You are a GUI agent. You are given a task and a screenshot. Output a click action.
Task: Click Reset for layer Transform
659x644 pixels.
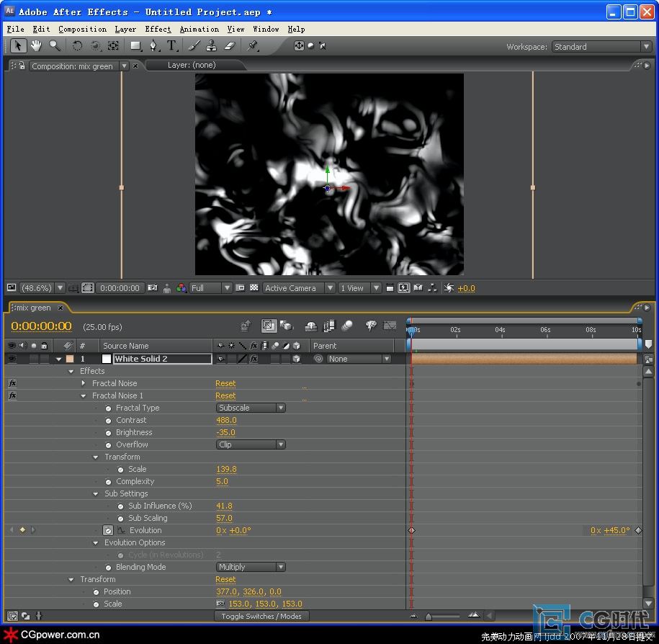point(225,579)
